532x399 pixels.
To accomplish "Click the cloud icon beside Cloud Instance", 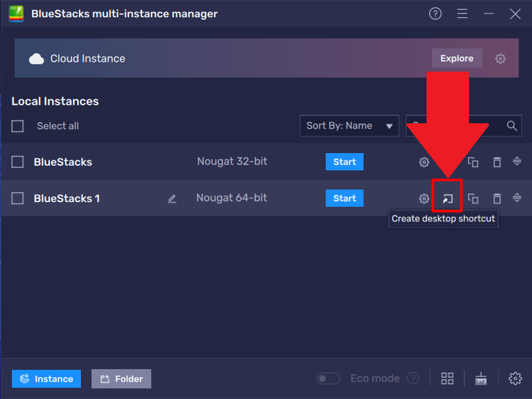I will (36, 58).
